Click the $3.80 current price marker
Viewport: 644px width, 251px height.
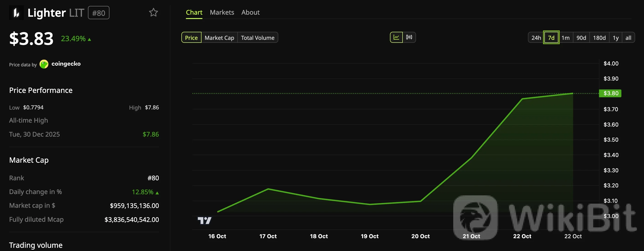tap(610, 93)
